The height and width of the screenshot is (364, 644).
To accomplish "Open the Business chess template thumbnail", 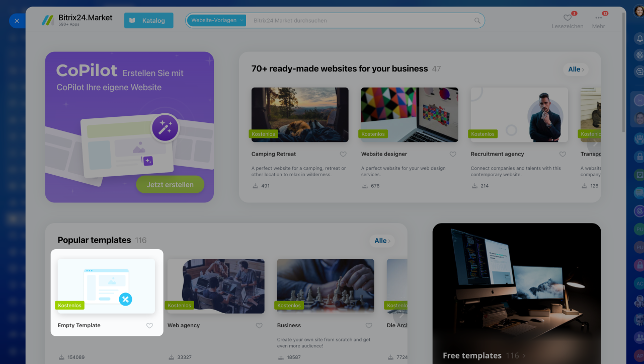I will (326, 286).
